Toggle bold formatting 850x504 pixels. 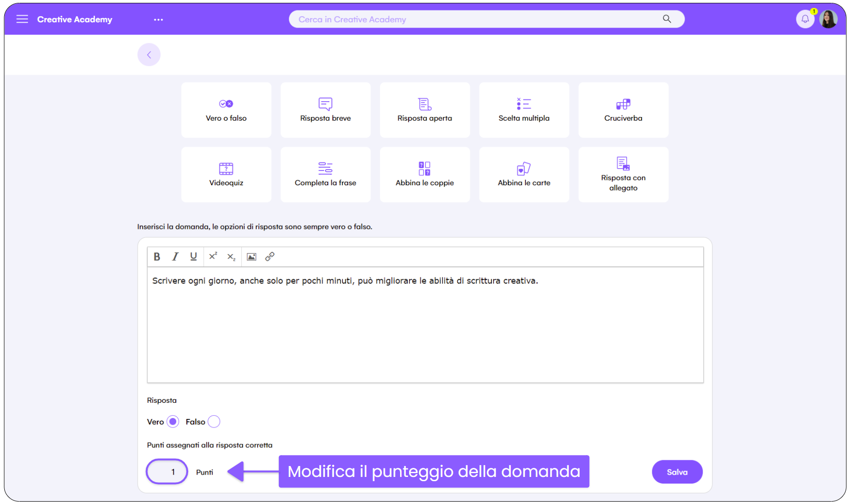(157, 257)
